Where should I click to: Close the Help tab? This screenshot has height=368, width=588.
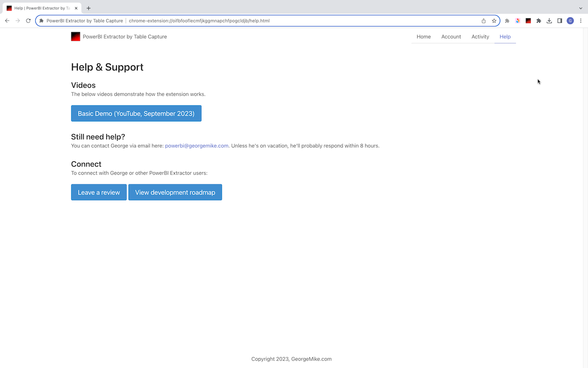point(76,8)
